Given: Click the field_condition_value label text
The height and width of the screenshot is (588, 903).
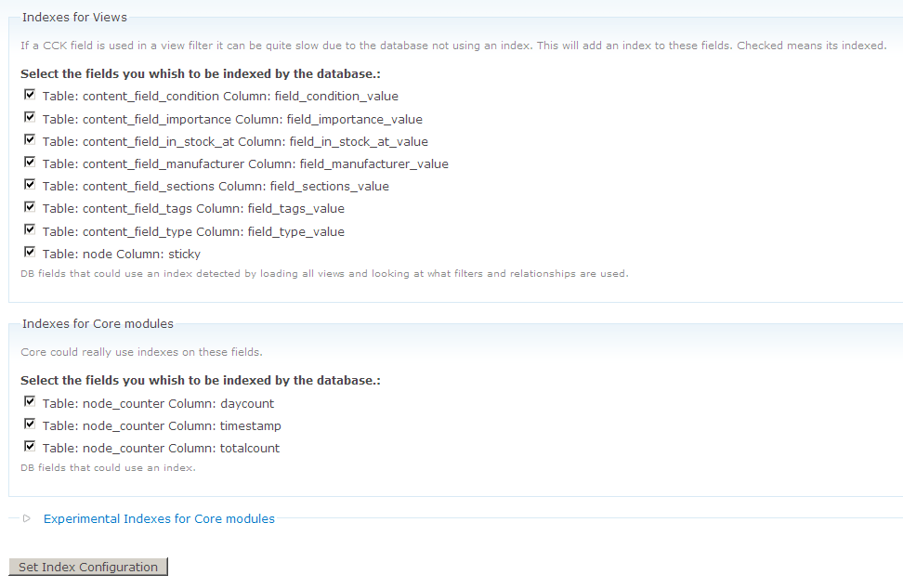Looking at the screenshot, I should pos(336,97).
